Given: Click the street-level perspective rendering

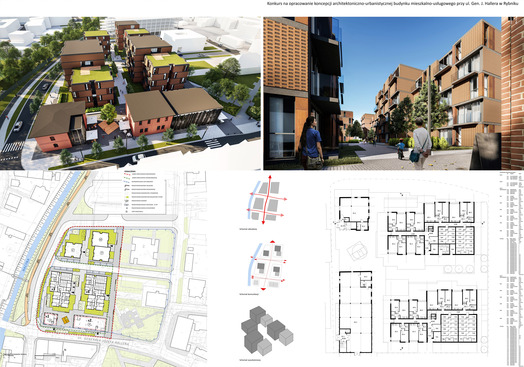Looking at the screenshot, I should pos(393,93).
